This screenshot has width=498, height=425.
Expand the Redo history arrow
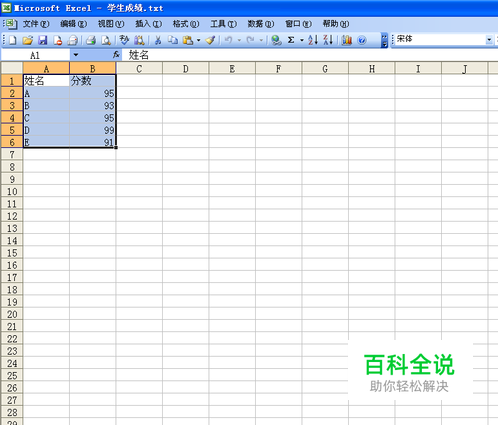tap(261, 40)
